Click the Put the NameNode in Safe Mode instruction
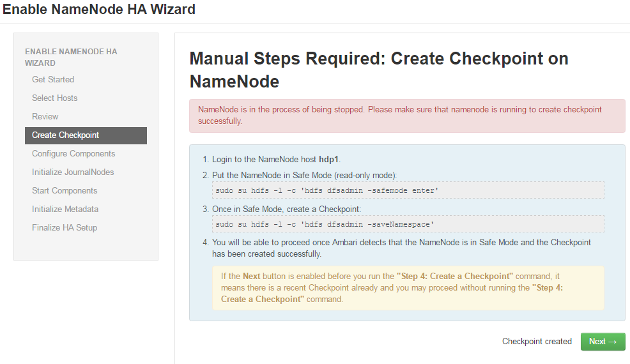 pos(304,176)
